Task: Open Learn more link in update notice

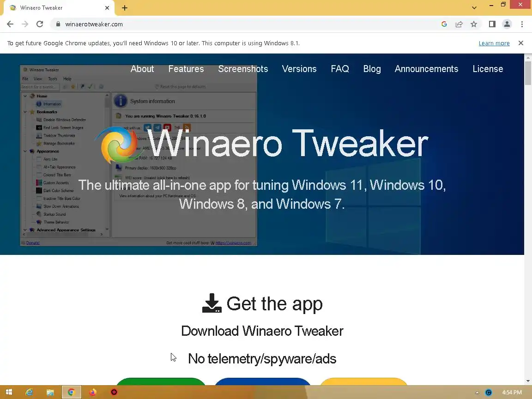Action: (x=494, y=43)
